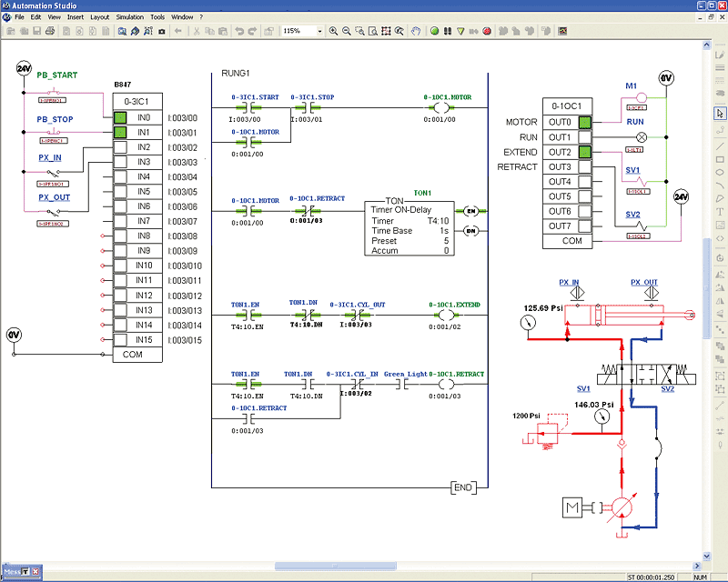Pause the running simulation
This screenshot has height=582, width=728.
tap(450, 30)
